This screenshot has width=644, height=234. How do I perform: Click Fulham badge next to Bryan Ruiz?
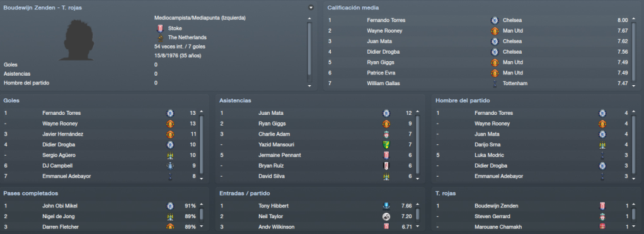coord(386,166)
